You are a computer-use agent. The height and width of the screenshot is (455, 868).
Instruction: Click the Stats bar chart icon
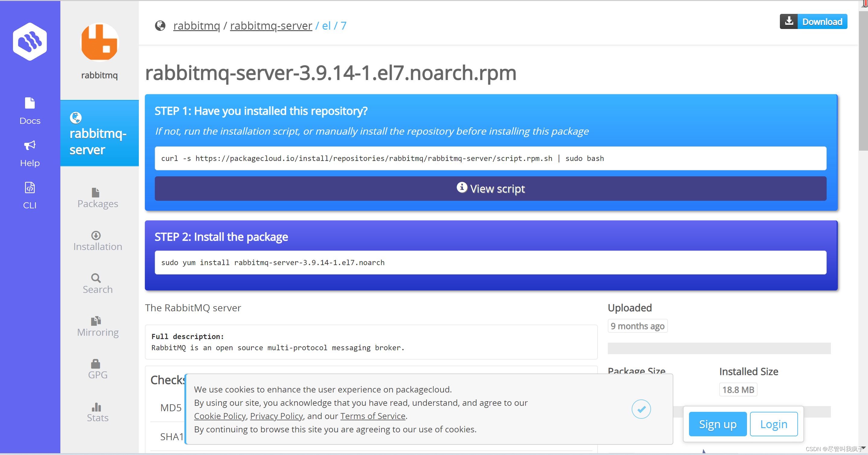click(x=96, y=407)
